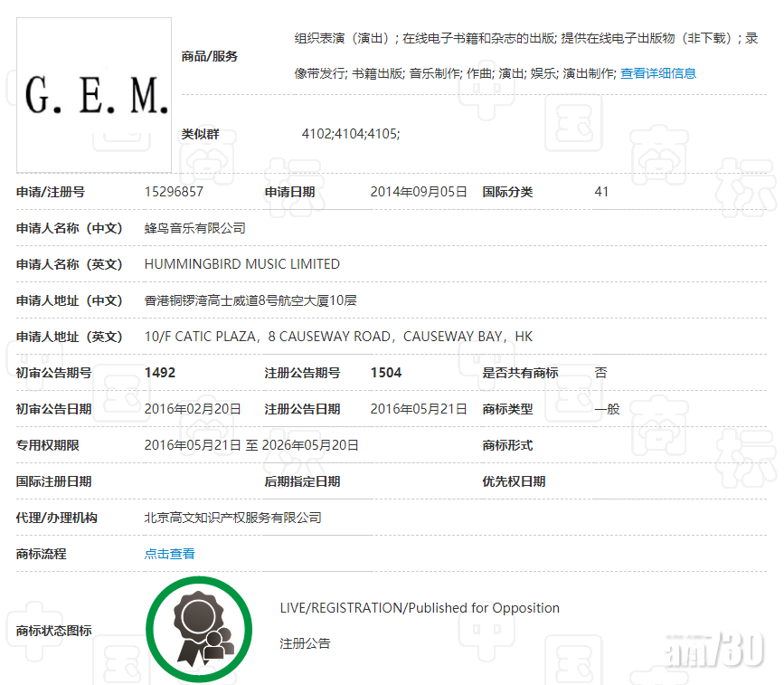Select the application date 2014年09月05日
784x685 pixels.
pos(419,192)
